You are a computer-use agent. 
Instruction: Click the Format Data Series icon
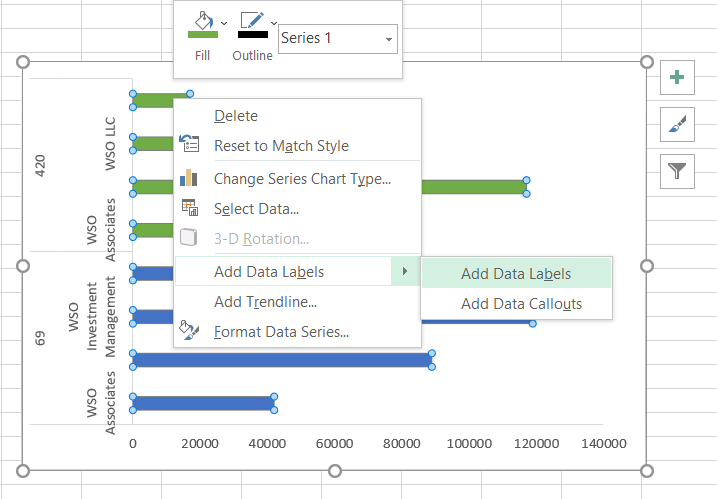tap(189, 330)
